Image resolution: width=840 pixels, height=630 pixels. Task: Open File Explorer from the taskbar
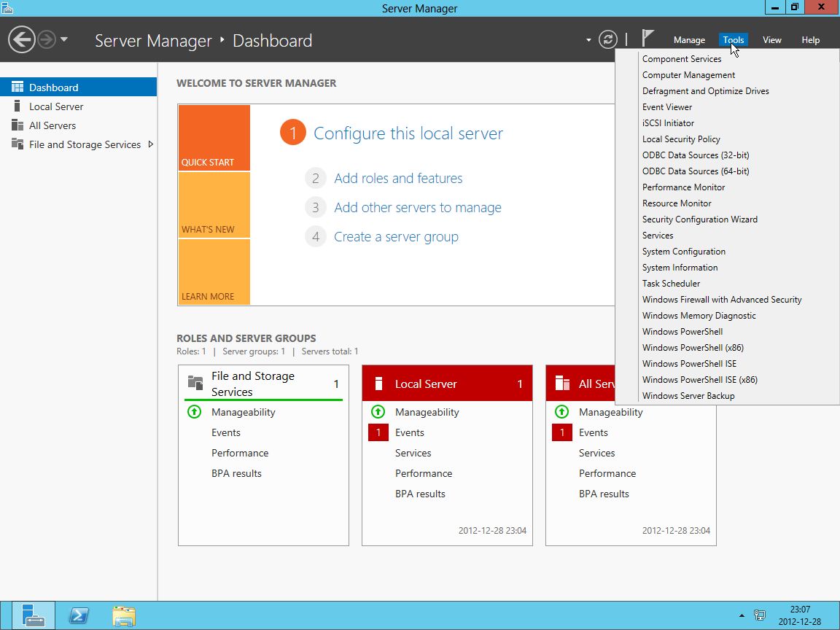click(x=124, y=615)
